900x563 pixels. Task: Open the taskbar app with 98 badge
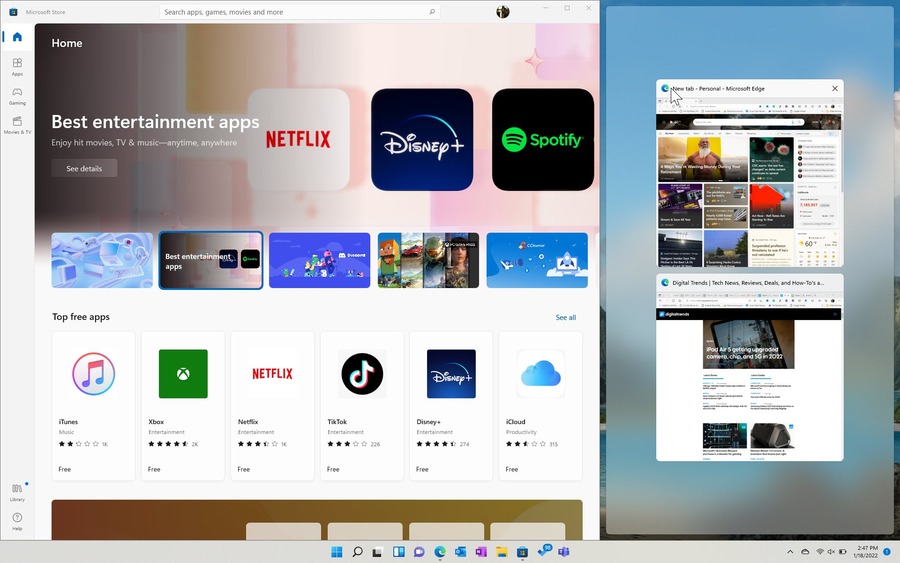(x=544, y=552)
